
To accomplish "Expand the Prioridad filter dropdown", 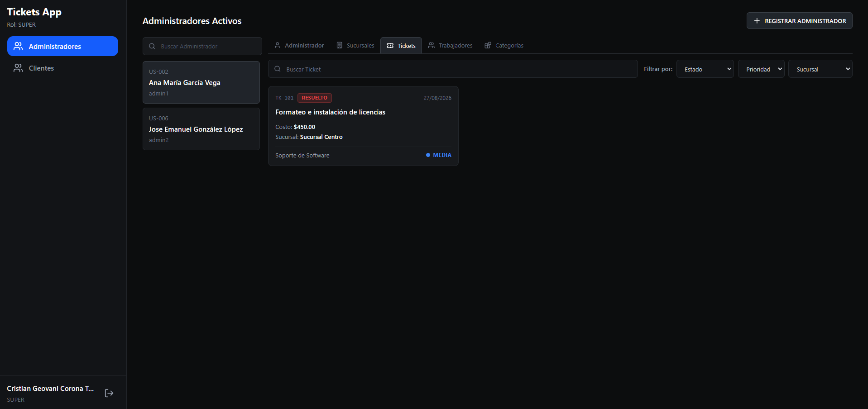I will pyautogui.click(x=761, y=69).
